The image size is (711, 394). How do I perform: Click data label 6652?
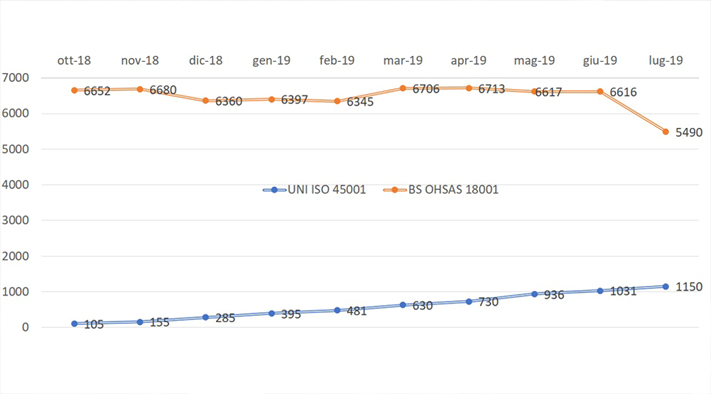coord(97,91)
